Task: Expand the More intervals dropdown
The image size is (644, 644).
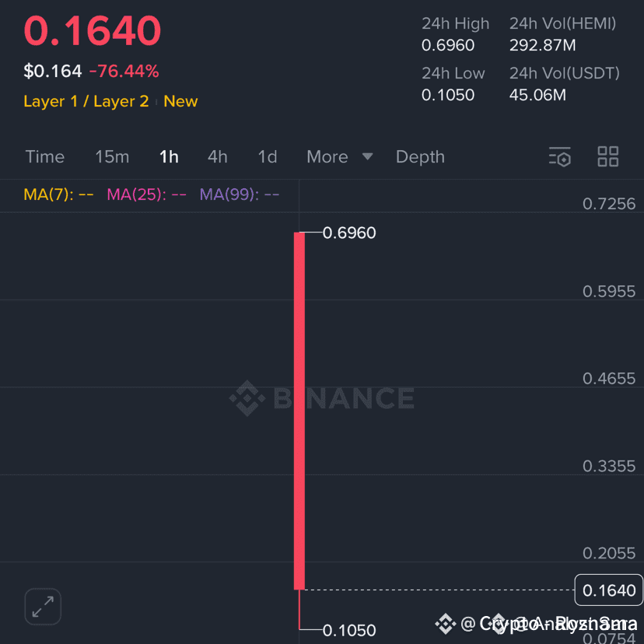Action: [340, 156]
